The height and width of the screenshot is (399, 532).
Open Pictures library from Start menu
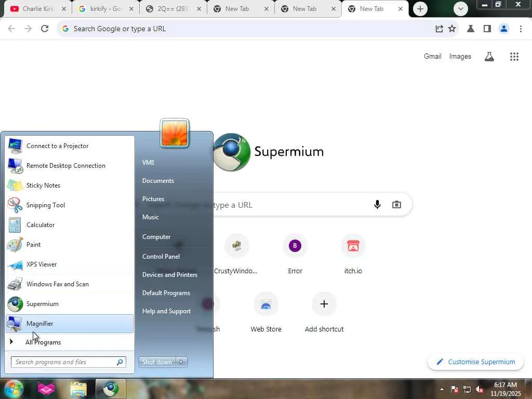coord(153,199)
